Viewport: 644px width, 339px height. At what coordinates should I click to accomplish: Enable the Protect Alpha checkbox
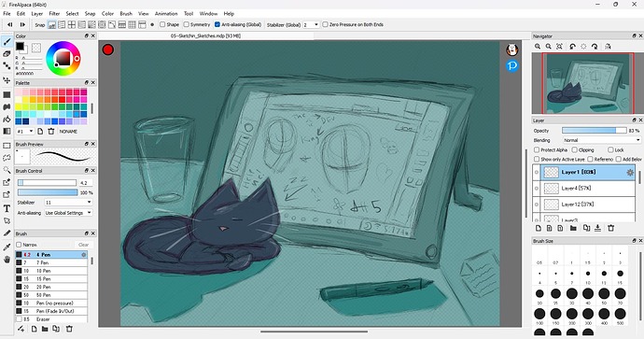(537, 150)
